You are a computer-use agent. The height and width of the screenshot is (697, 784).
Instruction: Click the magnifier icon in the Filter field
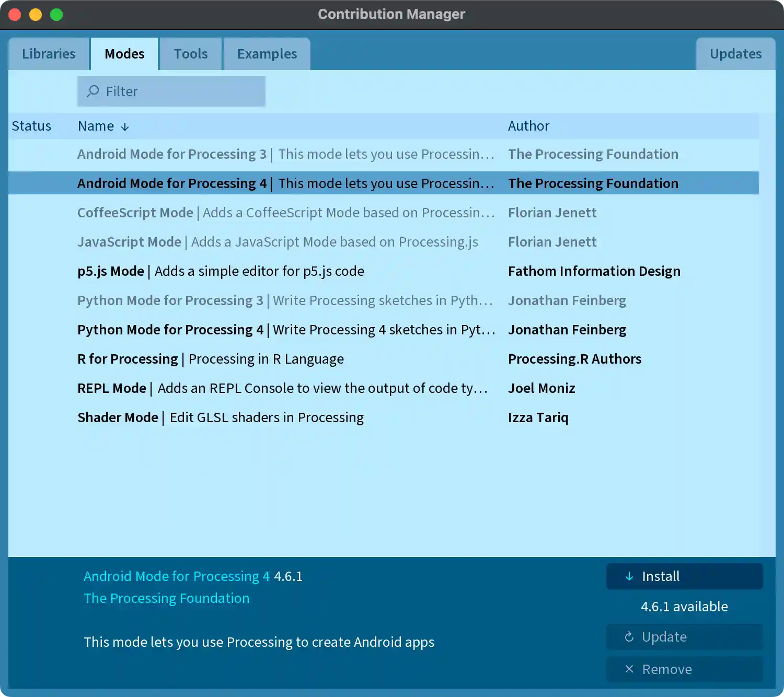tap(93, 91)
